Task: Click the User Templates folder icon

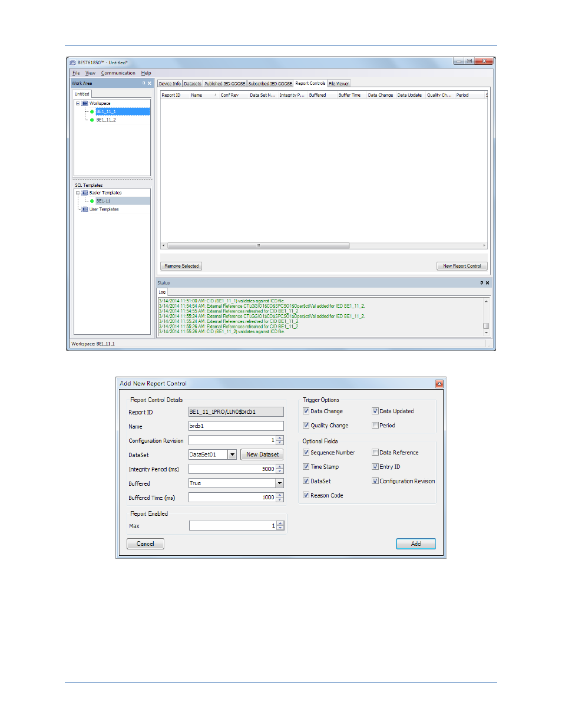Action: (x=85, y=209)
